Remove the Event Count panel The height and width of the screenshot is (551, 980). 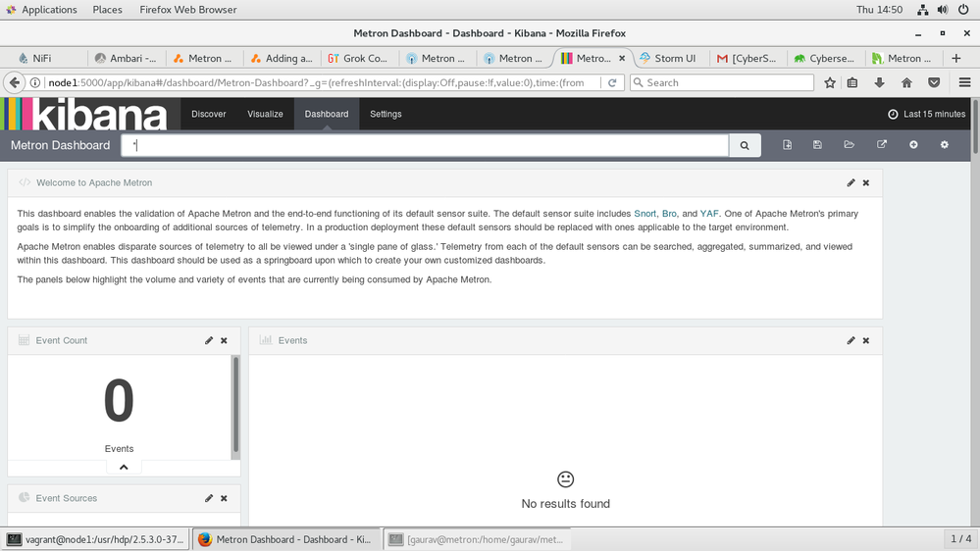(x=224, y=340)
